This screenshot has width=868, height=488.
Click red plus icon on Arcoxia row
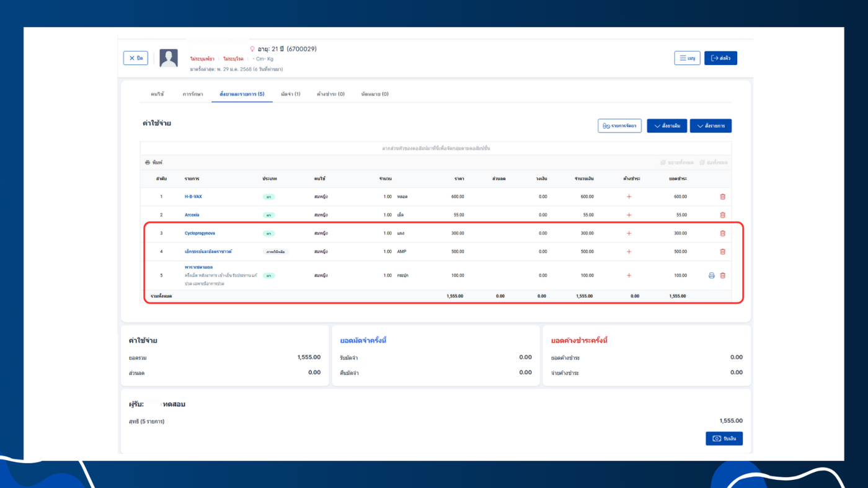pyautogui.click(x=629, y=215)
